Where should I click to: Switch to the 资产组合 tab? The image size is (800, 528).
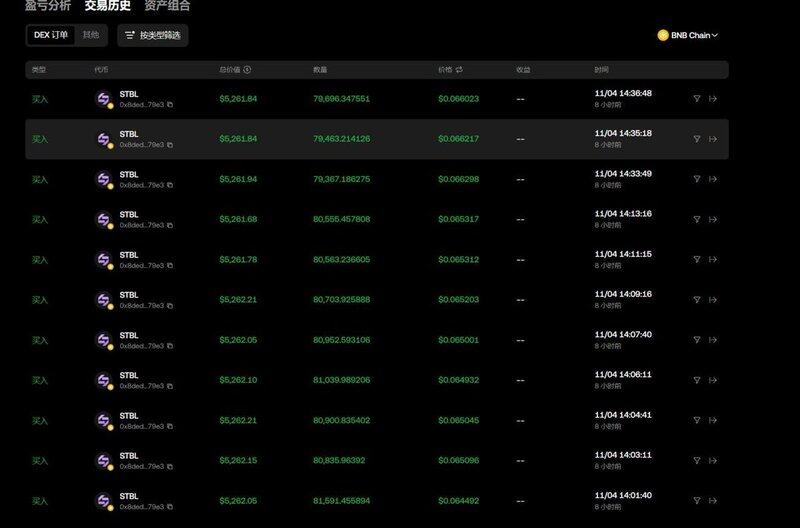coord(167,6)
